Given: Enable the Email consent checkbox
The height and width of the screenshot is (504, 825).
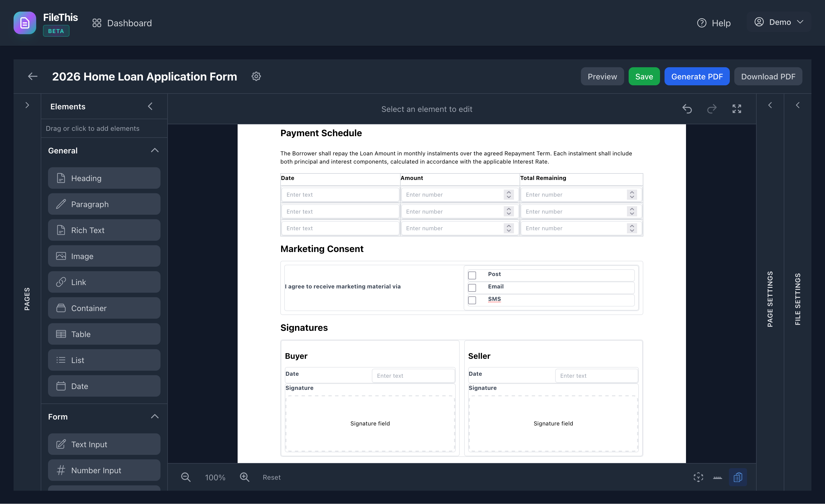Looking at the screenshot, I should coord(472,288).
